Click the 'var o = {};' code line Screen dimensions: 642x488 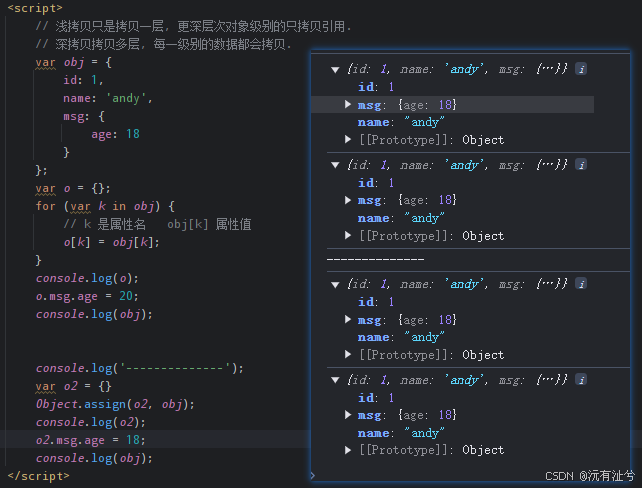(73, 188)
